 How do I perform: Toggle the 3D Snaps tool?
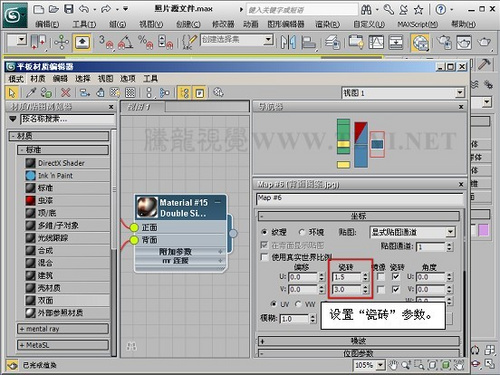click(x=106, y=42)
